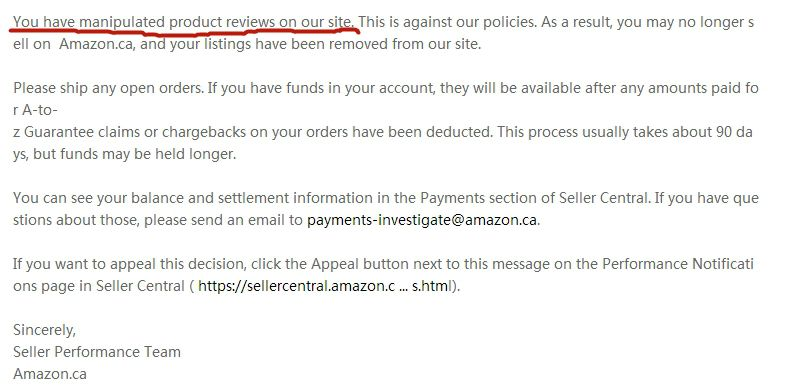Image resolution: width=806 pixels, height=389 pixels.
Task: Click the "Amazon.ca" signature at the bottom
Action: click(50, 374)
